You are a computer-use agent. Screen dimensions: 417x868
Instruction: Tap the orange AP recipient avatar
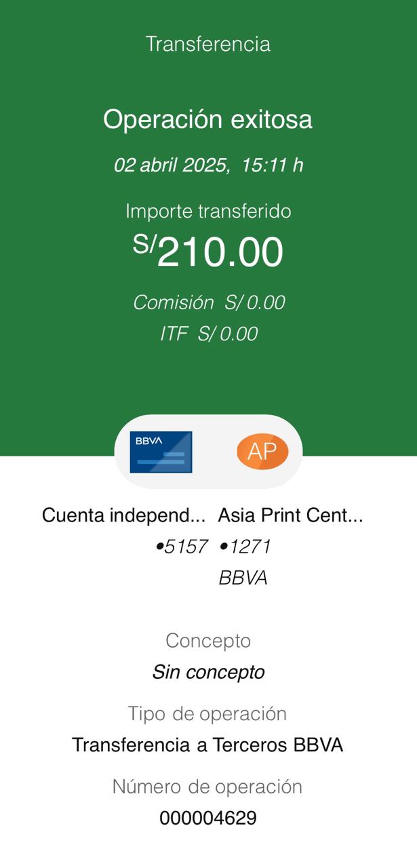pos(262,452)
